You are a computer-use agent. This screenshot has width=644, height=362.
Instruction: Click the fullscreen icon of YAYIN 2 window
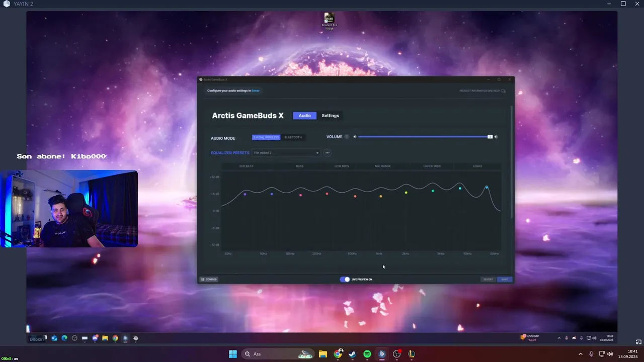[639, 342]
